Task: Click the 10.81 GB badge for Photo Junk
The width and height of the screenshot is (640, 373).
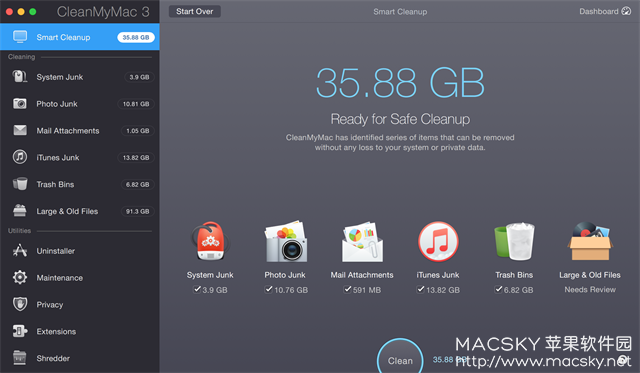Action: click(136, 104)
